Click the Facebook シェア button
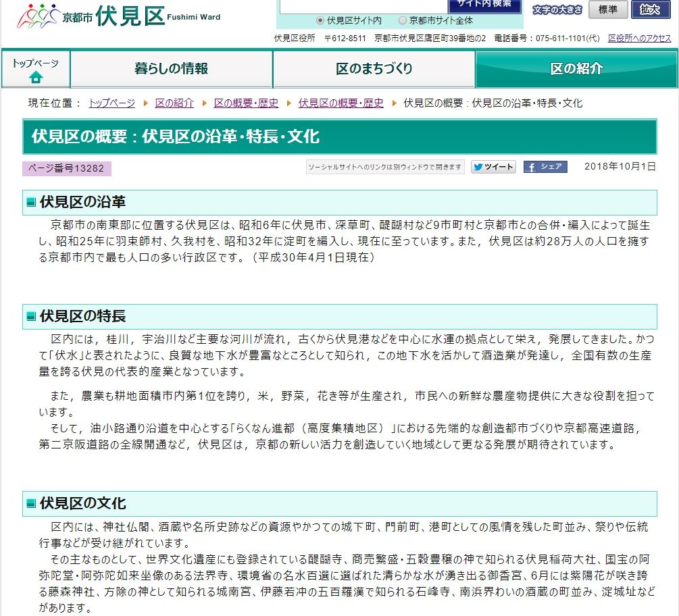The width and height of the screenshot is (679, 616). (545, 167)
